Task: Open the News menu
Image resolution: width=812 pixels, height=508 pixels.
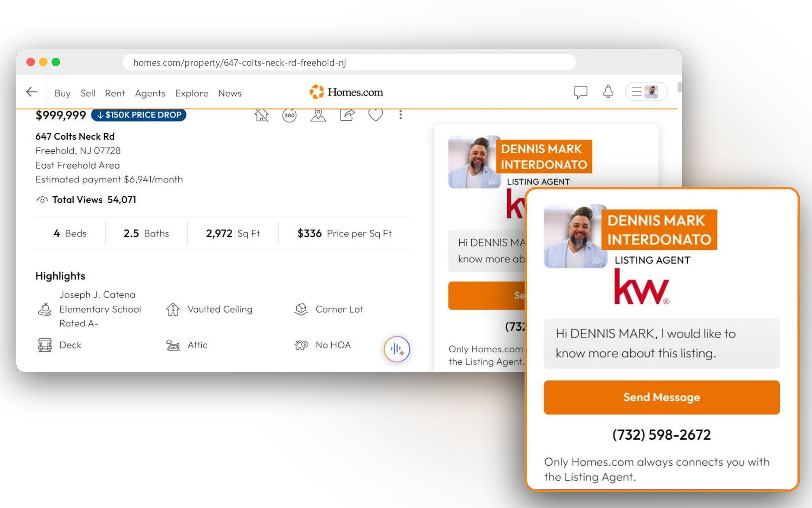Action: pos(230,93)
